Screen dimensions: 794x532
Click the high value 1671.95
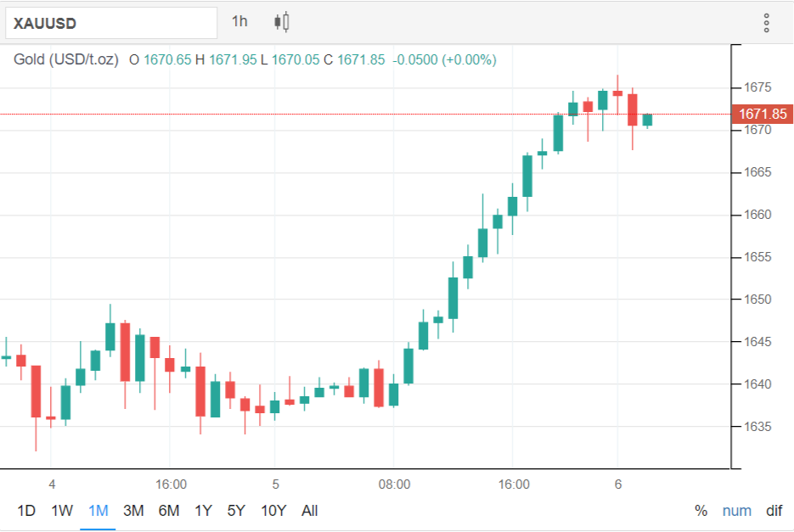point(233,59)
